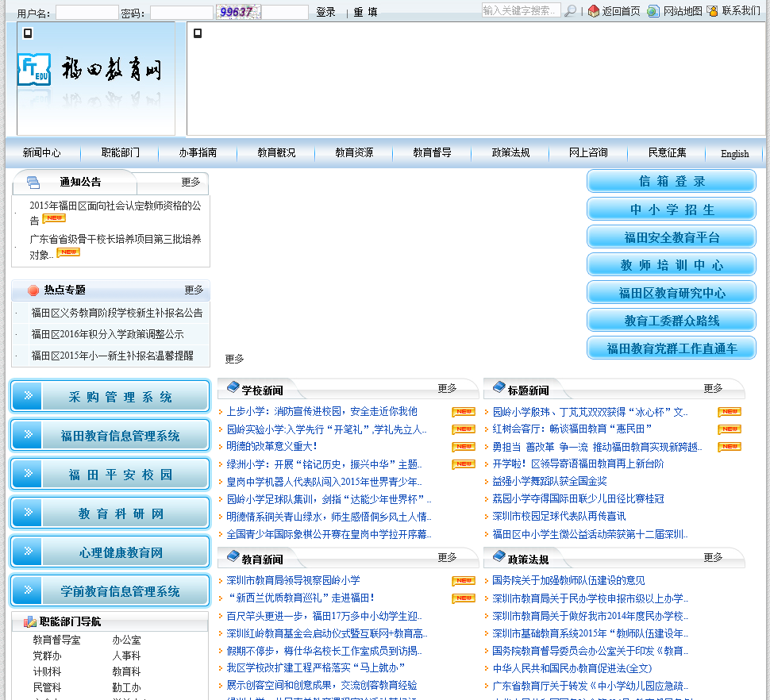Expand 更多 in 通知公告 panel
The width and height of the screenshot is (770, 700).
(191, 182)
